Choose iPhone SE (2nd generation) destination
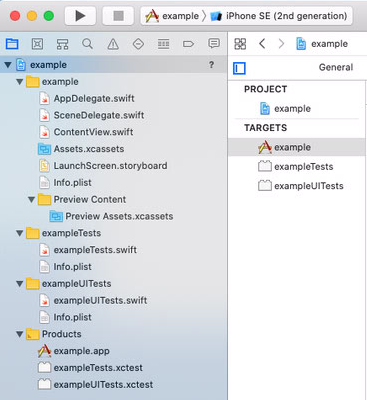 [279, 16]
